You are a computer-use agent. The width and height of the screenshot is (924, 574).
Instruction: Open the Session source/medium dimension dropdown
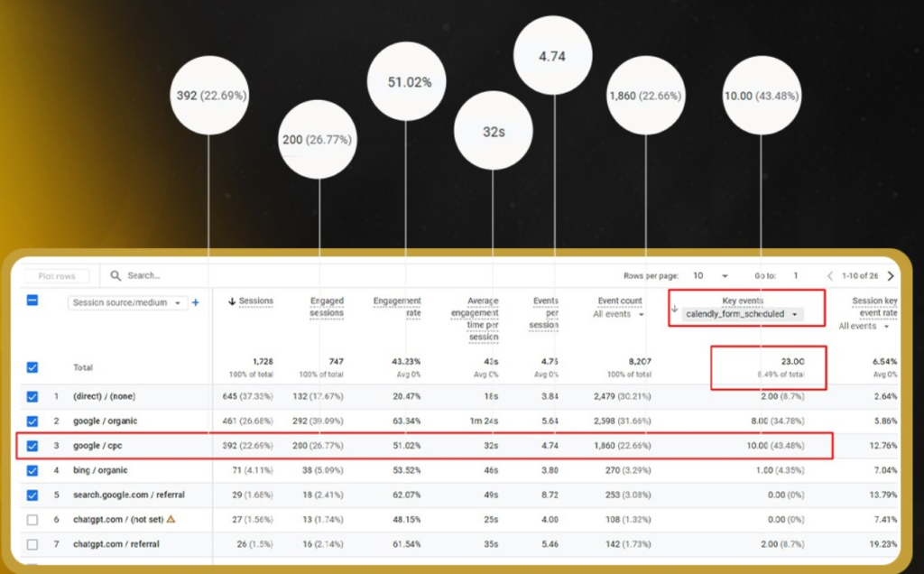click(x=129, y=303)
